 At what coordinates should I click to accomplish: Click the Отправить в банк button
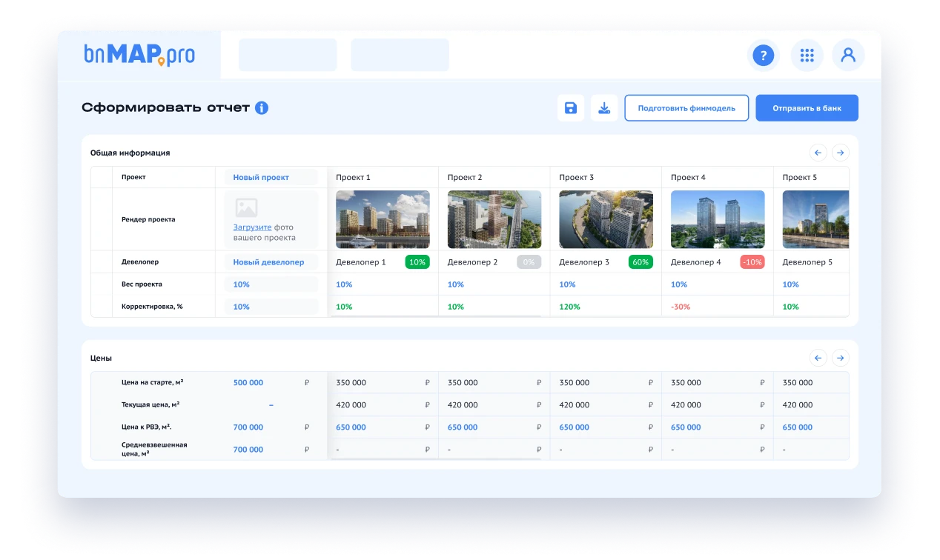(x=807, y=108)
